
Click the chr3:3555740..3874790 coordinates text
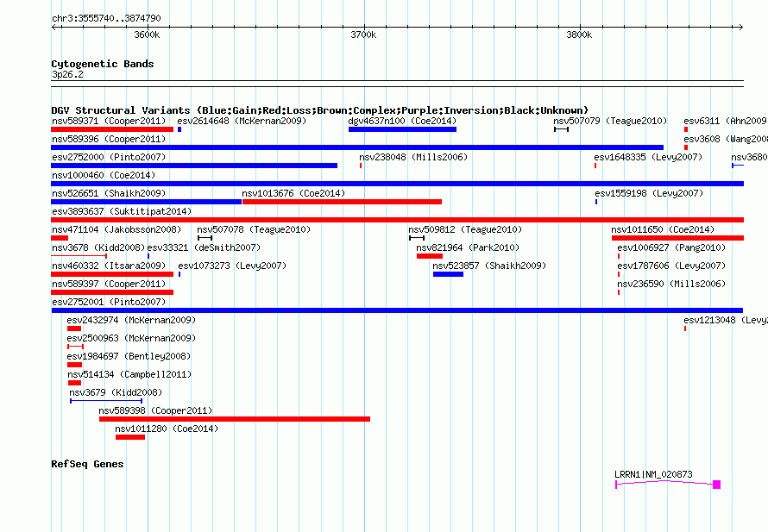click(x=106, y=18)
